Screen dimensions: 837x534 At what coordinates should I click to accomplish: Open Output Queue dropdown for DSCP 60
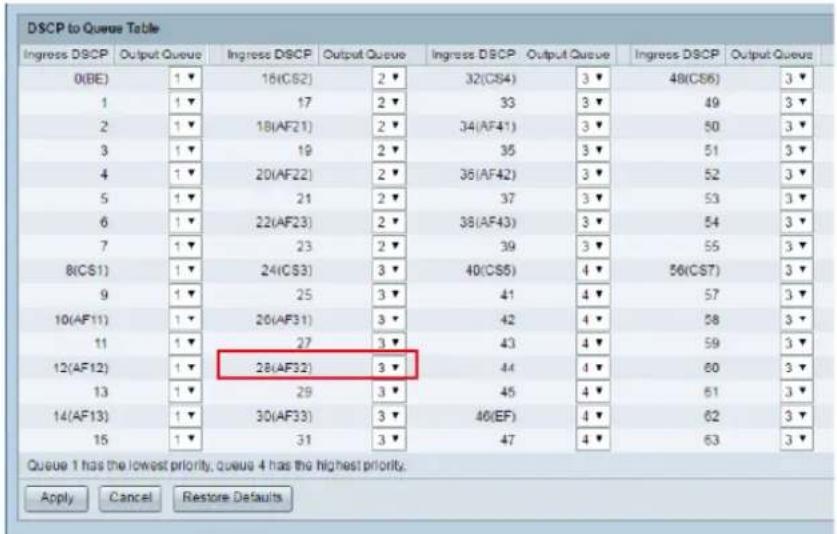[x=796, y=367]
